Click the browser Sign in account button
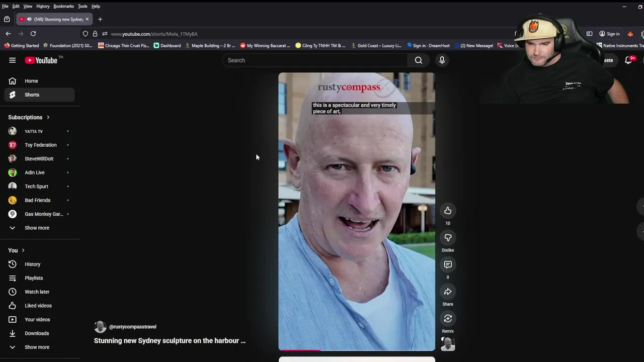This screenshot has width=644, height=362. 609,34
